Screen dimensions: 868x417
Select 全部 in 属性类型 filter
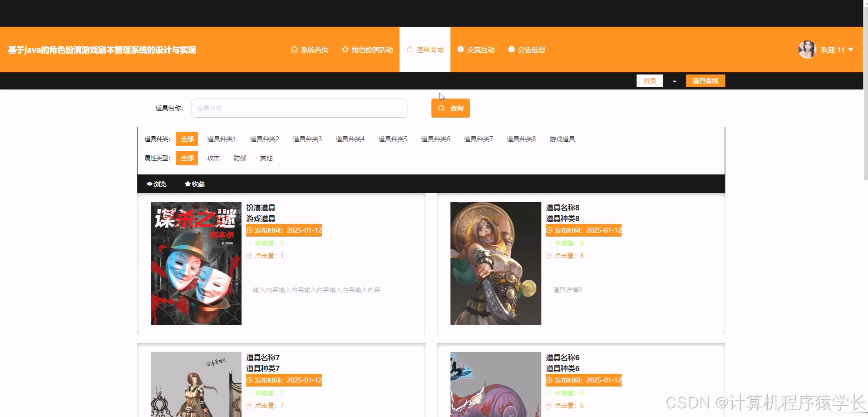click(x=187, y=158)
